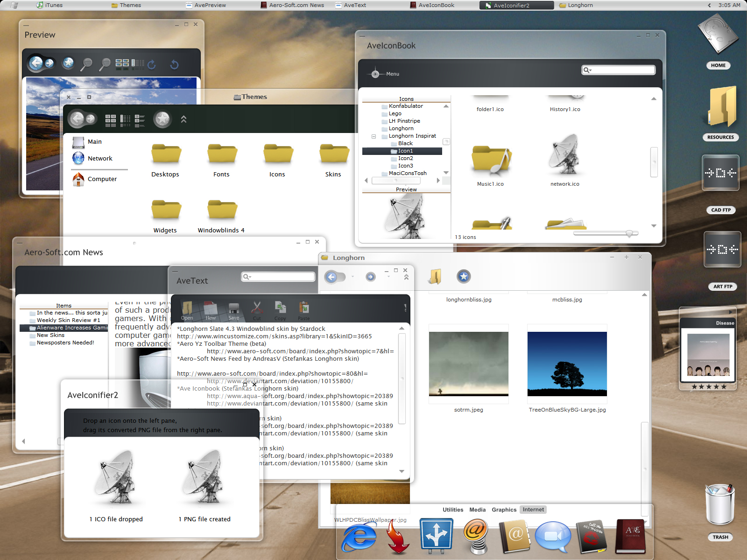This screenshot has height=560, width=747.
Task: Switch dock to Internet tab
Action: click(533, 510)
